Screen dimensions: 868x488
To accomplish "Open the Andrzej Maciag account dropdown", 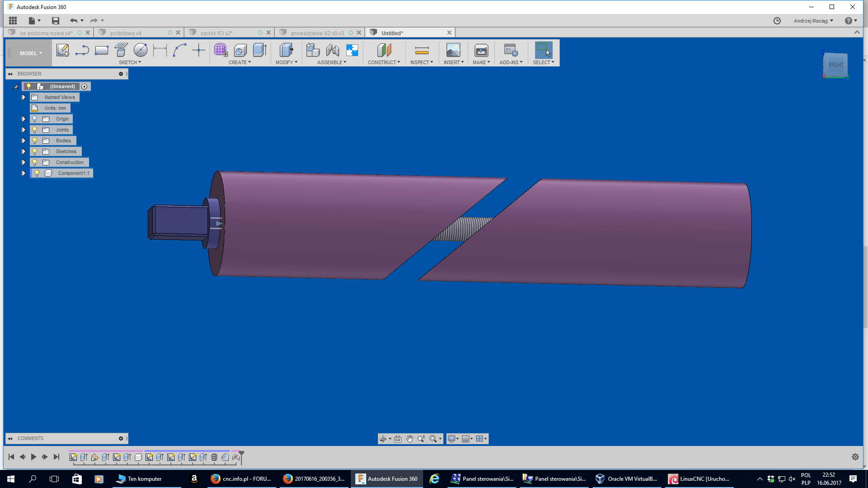I will (813, 21).
